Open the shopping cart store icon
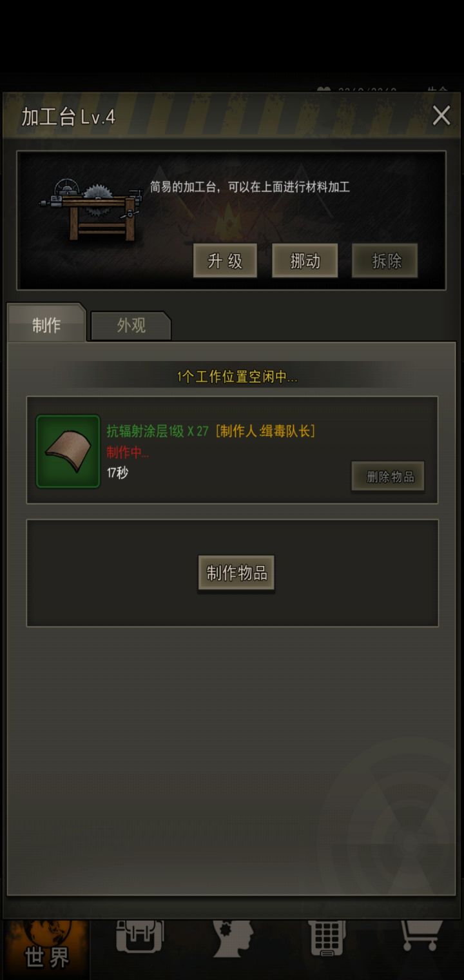The image size is (464, 980). 421,937
